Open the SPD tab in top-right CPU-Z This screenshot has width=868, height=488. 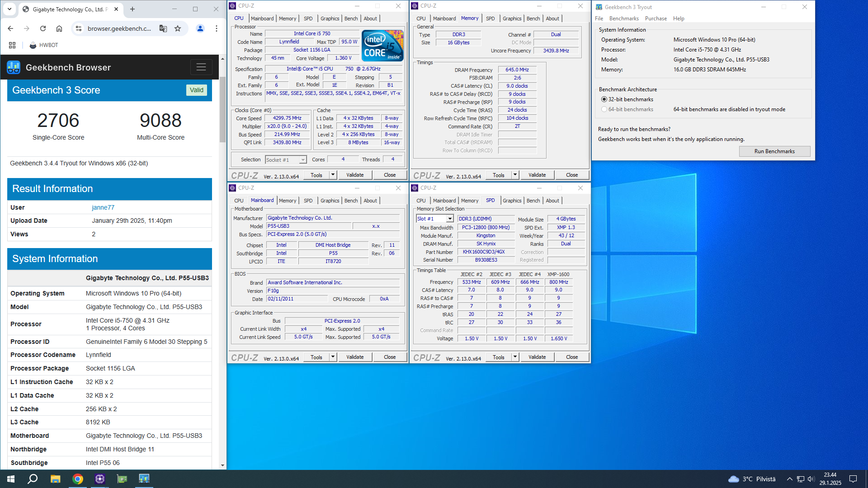tap(490, 19)
